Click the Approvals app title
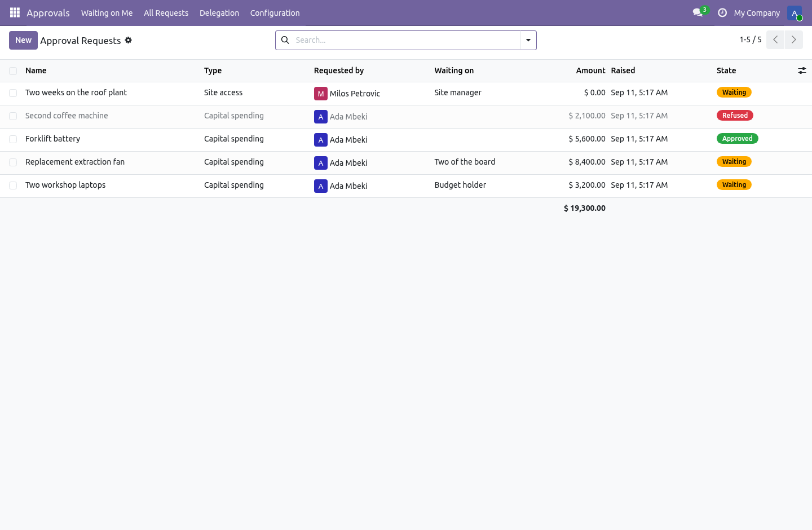 point(48,13)
